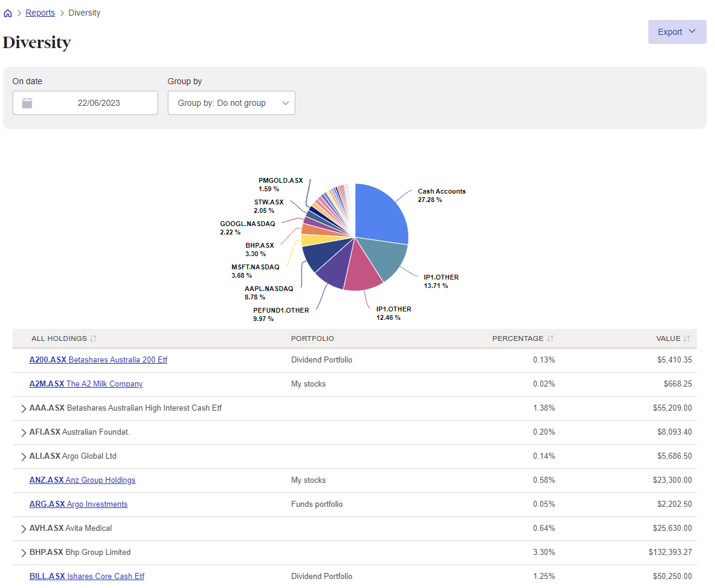Image resolution: width=715 pixels, height=588 pixels.
Task: Open the Group by dropdown
Action: pyautogui.click(x=231, y=102)
